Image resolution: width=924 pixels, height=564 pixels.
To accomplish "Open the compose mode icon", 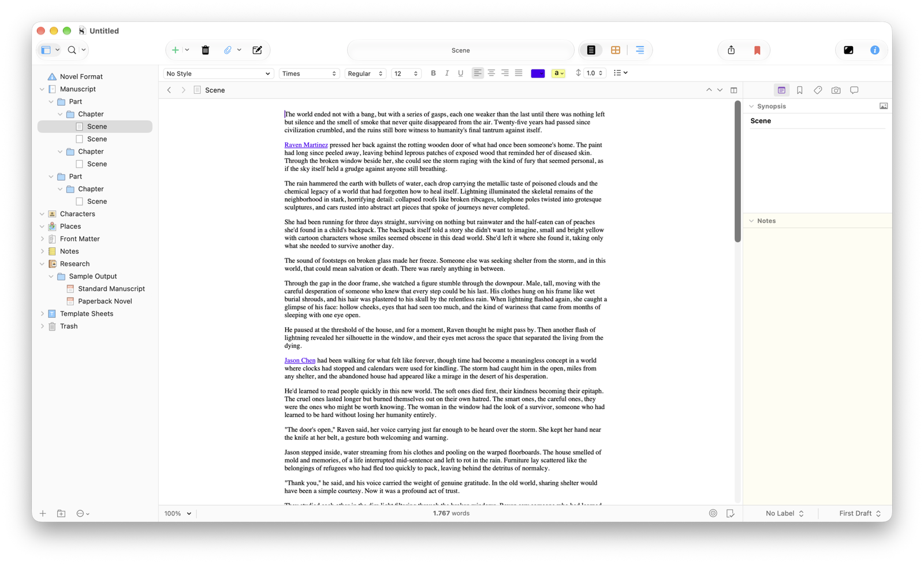I will pos(258,50).
